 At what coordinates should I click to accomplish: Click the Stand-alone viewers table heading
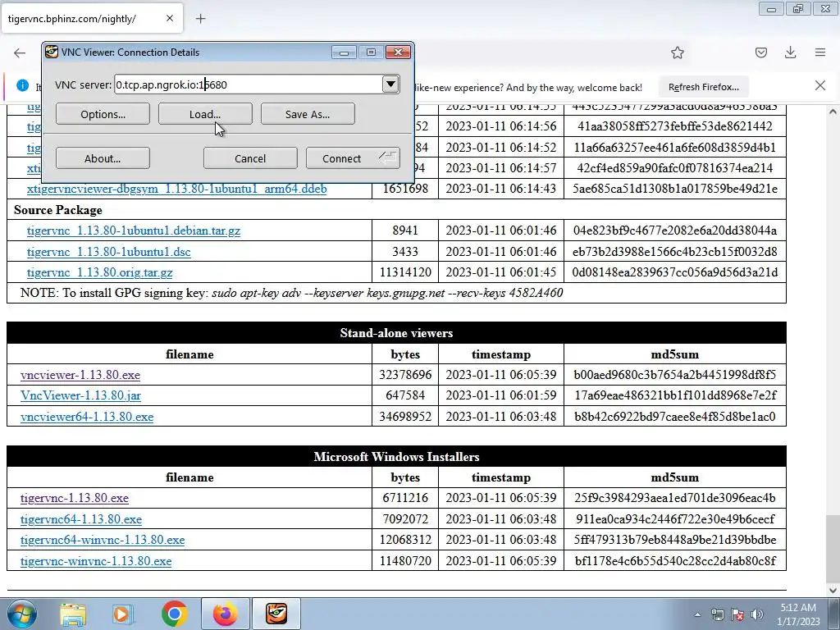[x=396, y=333]
